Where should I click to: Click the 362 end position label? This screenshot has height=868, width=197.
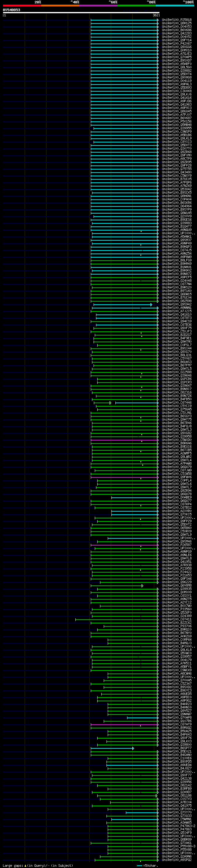[x=155, y=15]
